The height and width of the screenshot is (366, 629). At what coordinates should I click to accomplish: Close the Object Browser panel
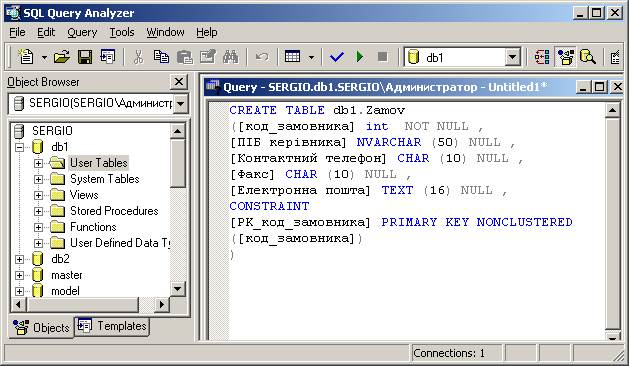tap(179, 82)
